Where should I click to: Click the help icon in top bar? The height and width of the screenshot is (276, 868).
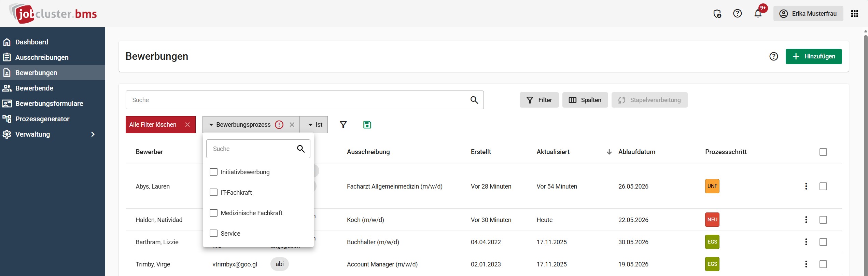tap(737, 14)
